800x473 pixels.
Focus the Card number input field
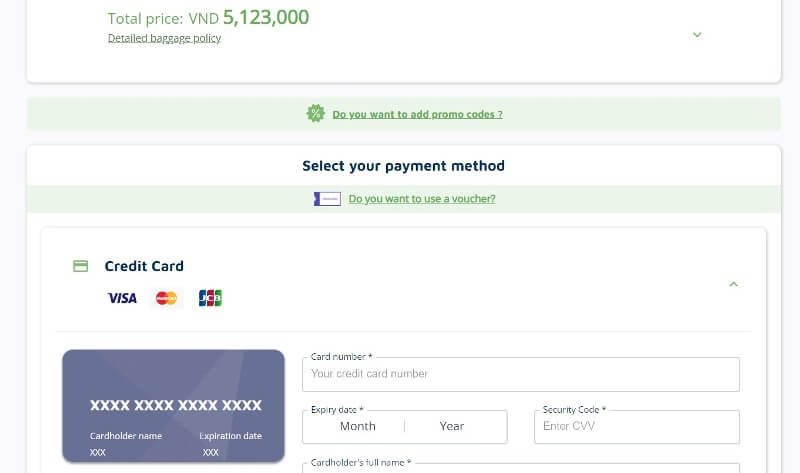point(521,374)
